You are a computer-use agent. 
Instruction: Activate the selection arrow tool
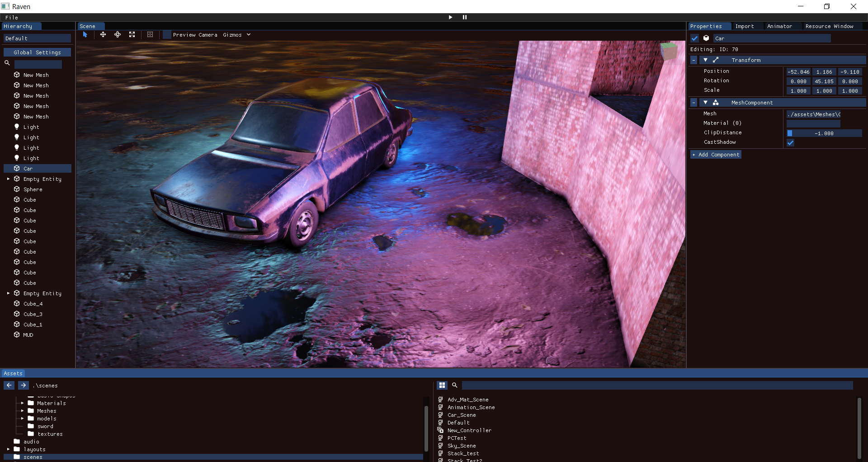click(85, 34)
